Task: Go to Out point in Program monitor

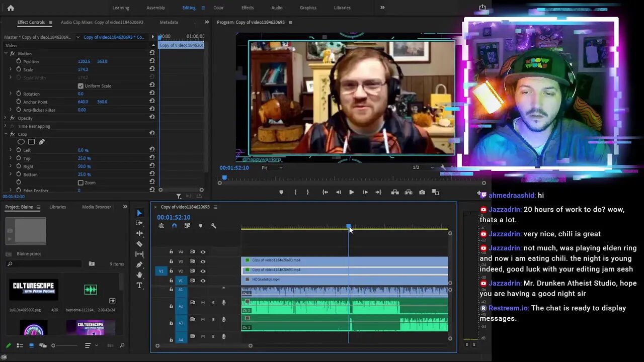Action: click(378, 192)
